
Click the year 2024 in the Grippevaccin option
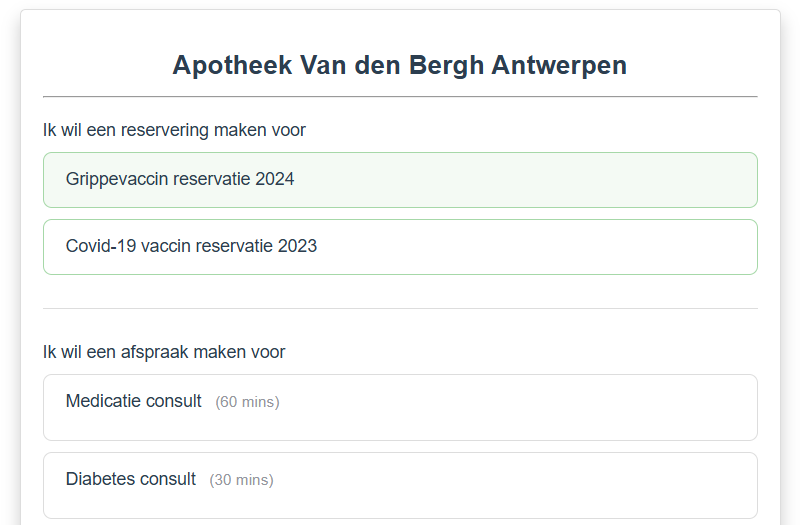pyautogui.click(x=275, y=180)
